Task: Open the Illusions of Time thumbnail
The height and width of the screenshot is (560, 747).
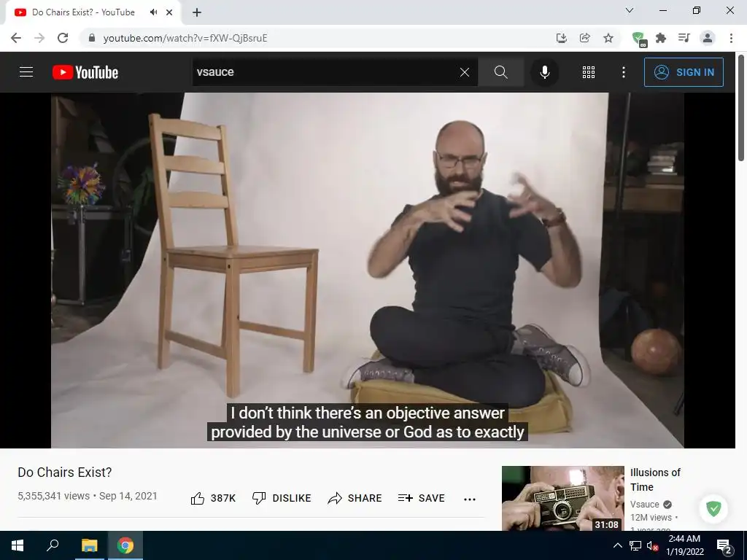Action: (562, 498)
